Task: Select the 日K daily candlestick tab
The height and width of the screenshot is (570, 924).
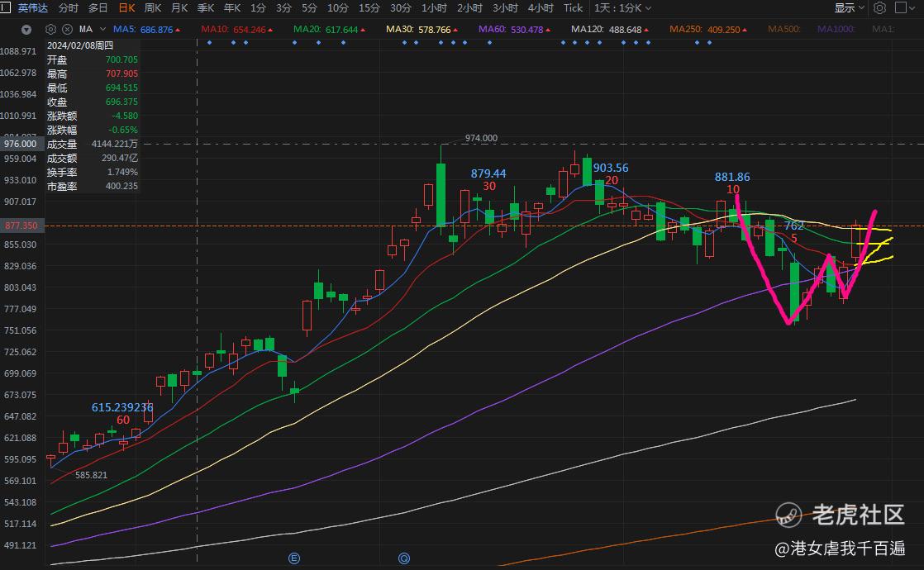Action: point(126,7)
